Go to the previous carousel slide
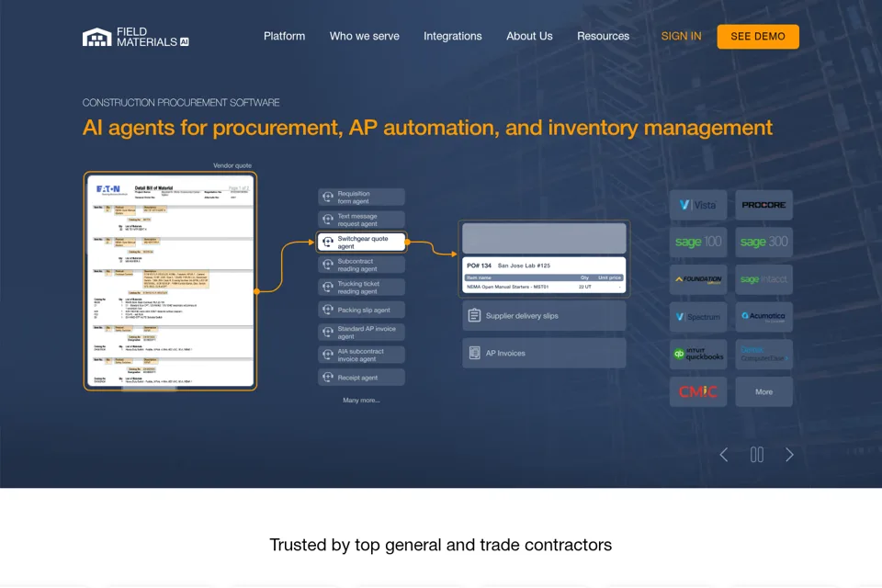The height and width of the screenshot is (588, 882). pyautogui.click(x=724, y=455)
